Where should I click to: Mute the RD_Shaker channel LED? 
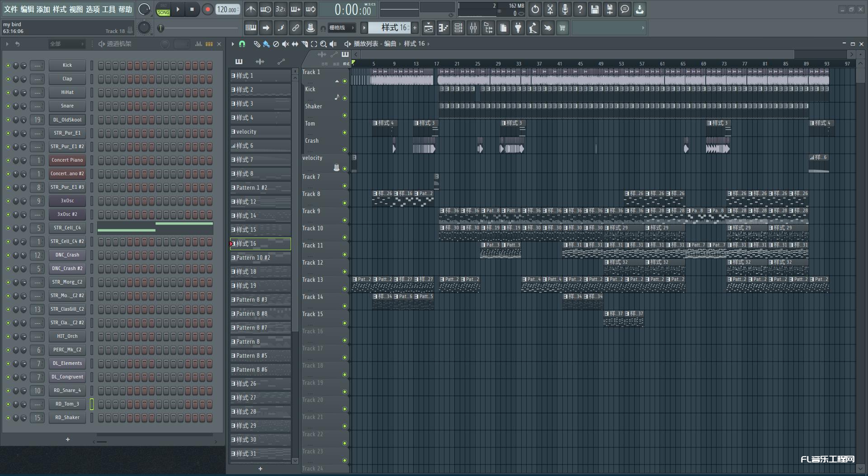(8, 418)
